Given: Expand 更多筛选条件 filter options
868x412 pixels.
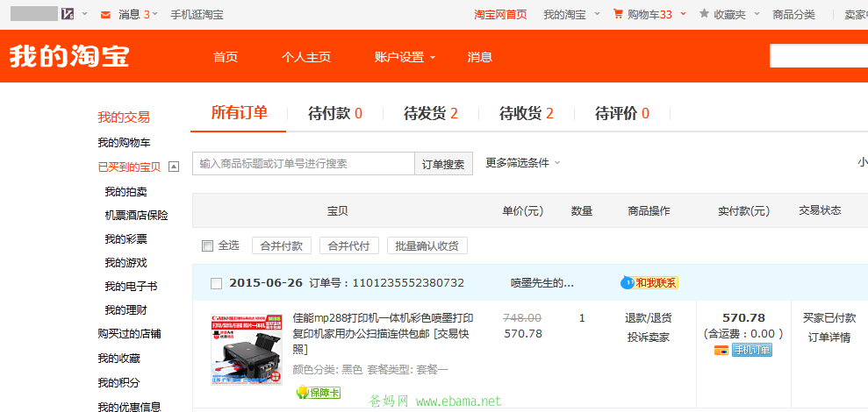Looking at the screenshot, I should coord(523,163).
